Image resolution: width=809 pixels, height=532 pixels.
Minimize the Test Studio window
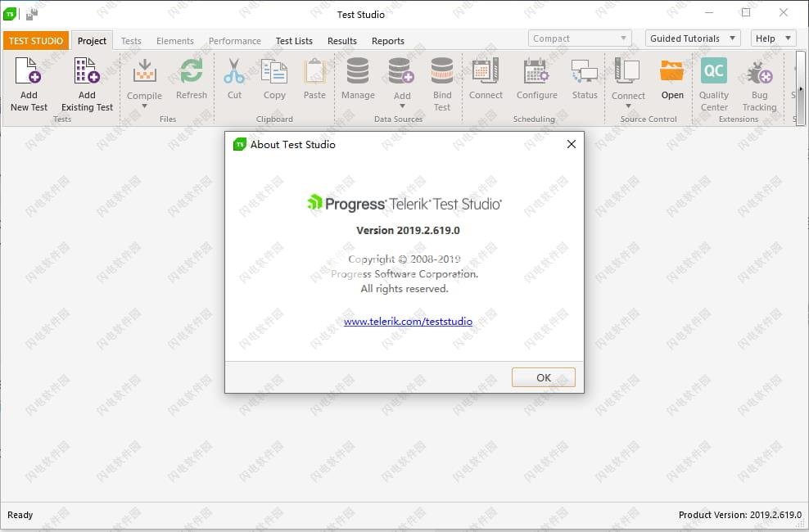[x=709, y=13]
